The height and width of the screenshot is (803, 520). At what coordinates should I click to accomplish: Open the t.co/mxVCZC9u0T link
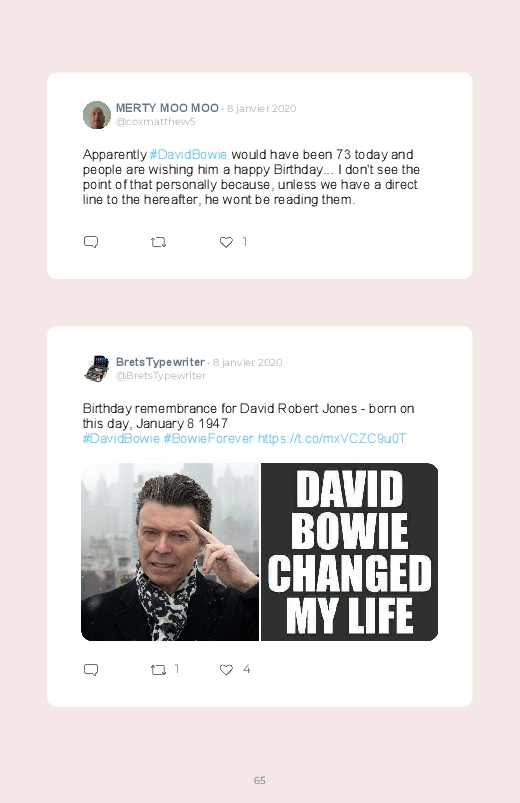click(x=332, y=439)
